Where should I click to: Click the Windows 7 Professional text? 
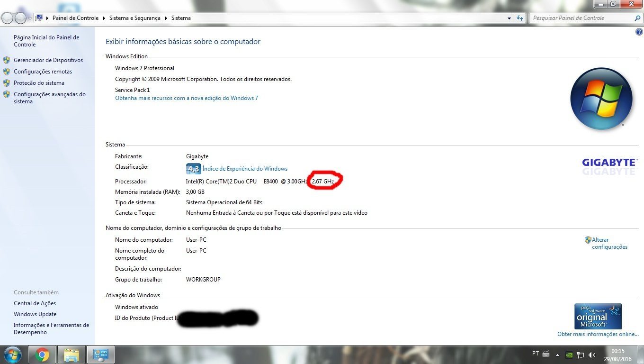click(x=145, y=68)
